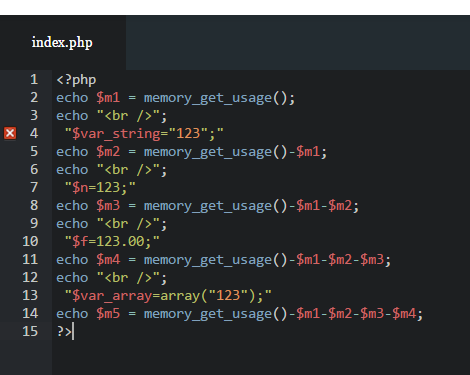Click the red error icon on line 4
The image size is (470, 375).
pyautogui.click(x=10, y=133)
